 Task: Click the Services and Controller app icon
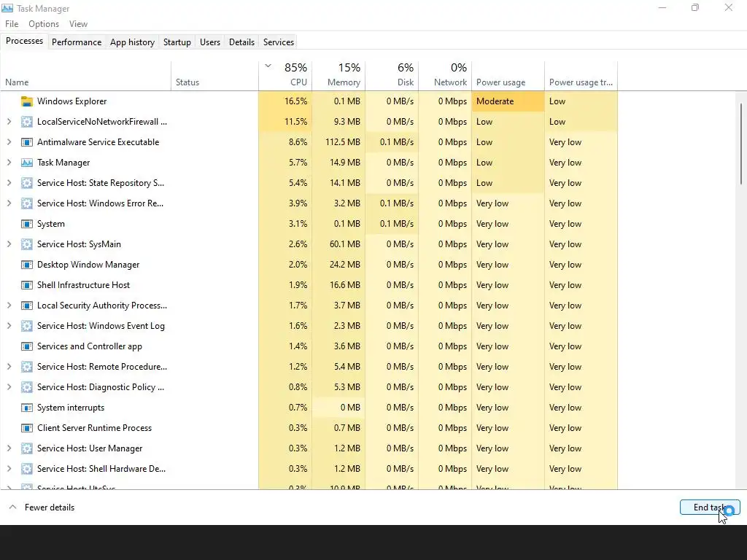(x=27, y=346)
